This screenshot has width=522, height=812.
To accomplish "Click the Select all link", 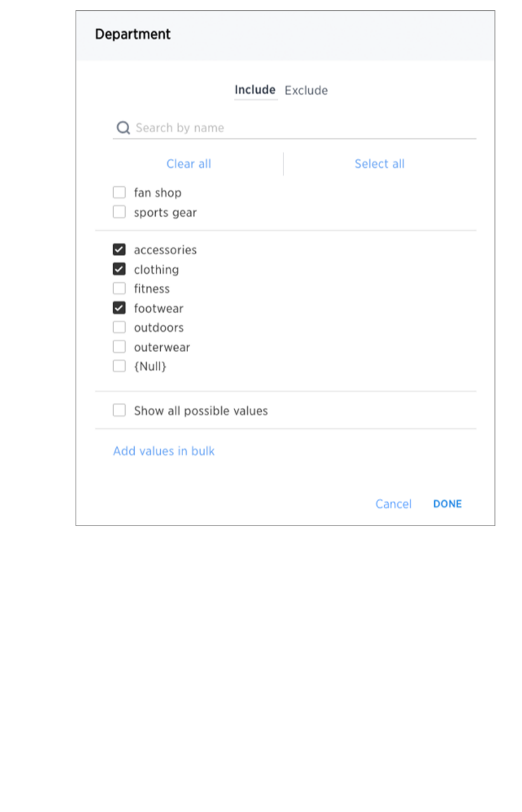I will coord(379,164).
